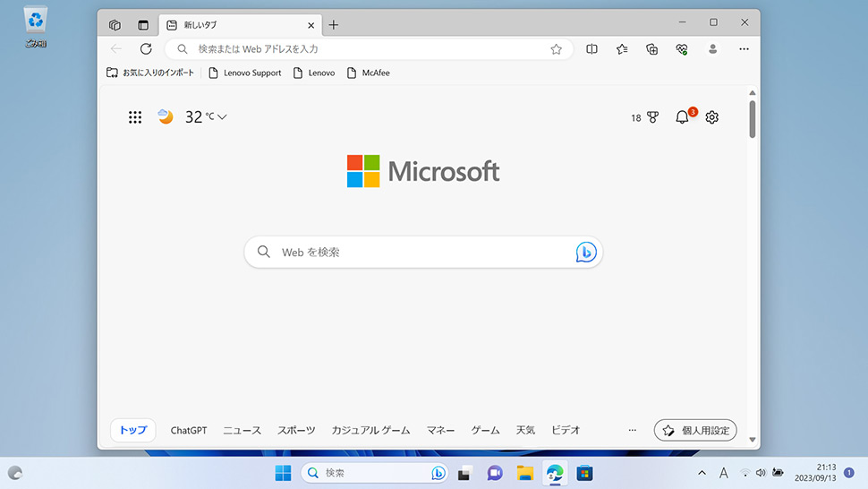Screen dimensions: 868x489
Task: Open the Chat app on taskbar
Action: point(494,473)
